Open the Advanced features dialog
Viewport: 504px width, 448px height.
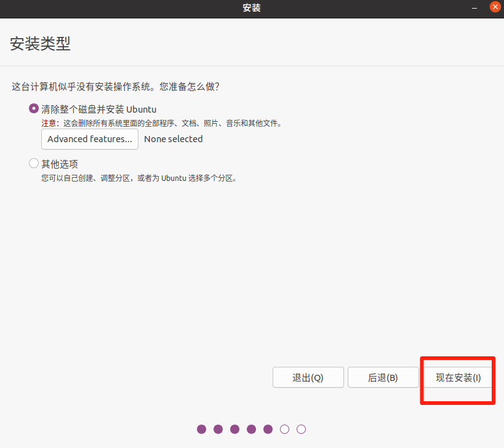[90, 139]
